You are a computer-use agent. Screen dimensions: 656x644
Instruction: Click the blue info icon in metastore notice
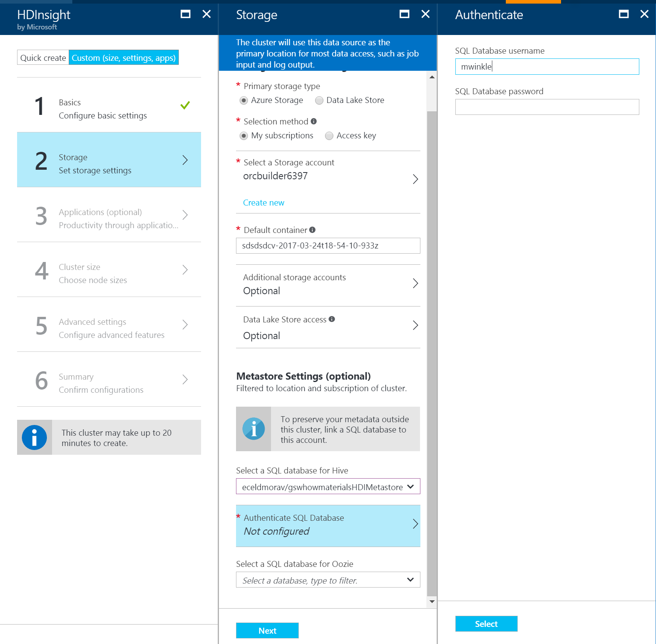253,429
